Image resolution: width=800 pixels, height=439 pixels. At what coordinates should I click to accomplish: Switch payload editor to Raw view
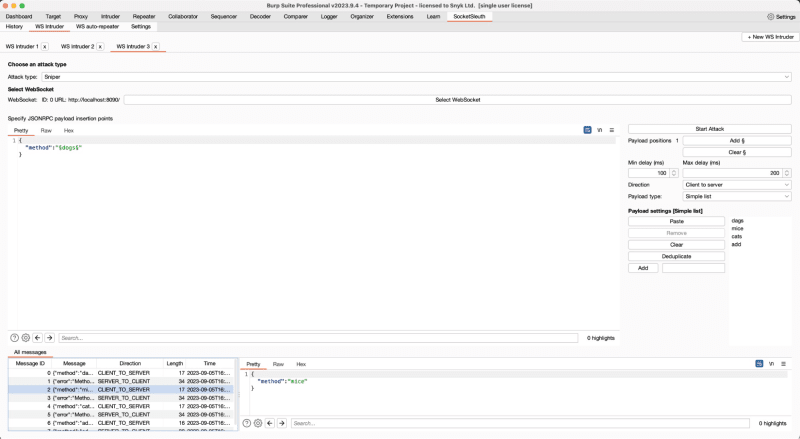click(46, 131)
